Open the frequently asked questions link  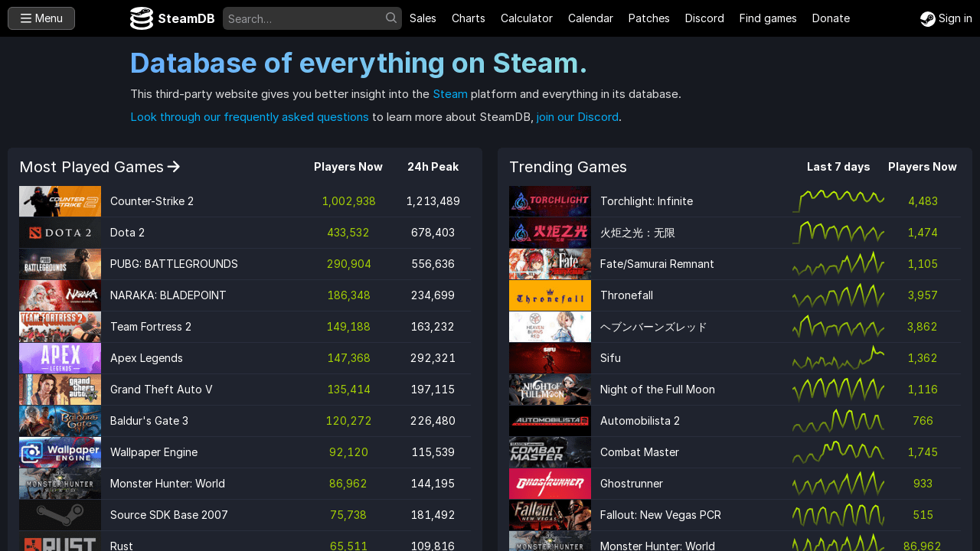[x=250, y=117]
